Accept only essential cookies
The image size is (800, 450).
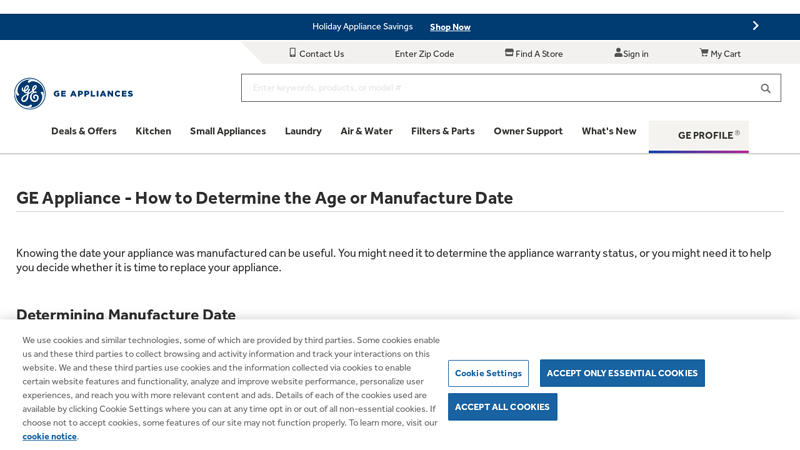coord(622,373)
